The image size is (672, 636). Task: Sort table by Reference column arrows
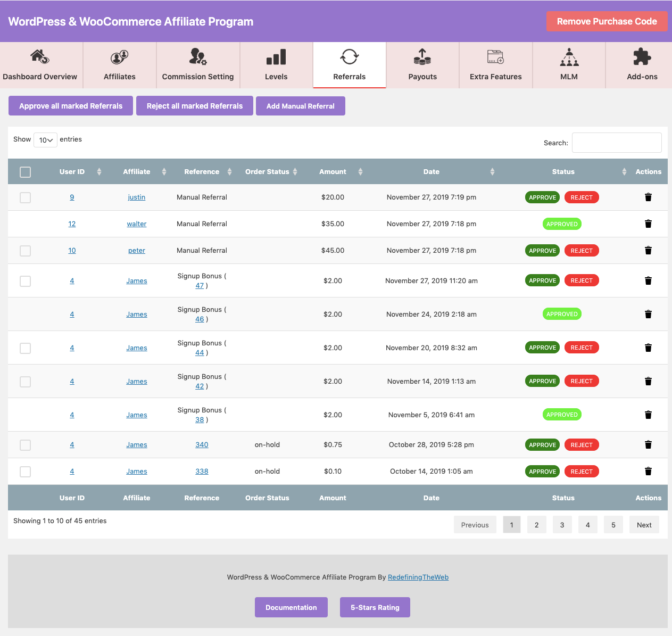point(229,171)
